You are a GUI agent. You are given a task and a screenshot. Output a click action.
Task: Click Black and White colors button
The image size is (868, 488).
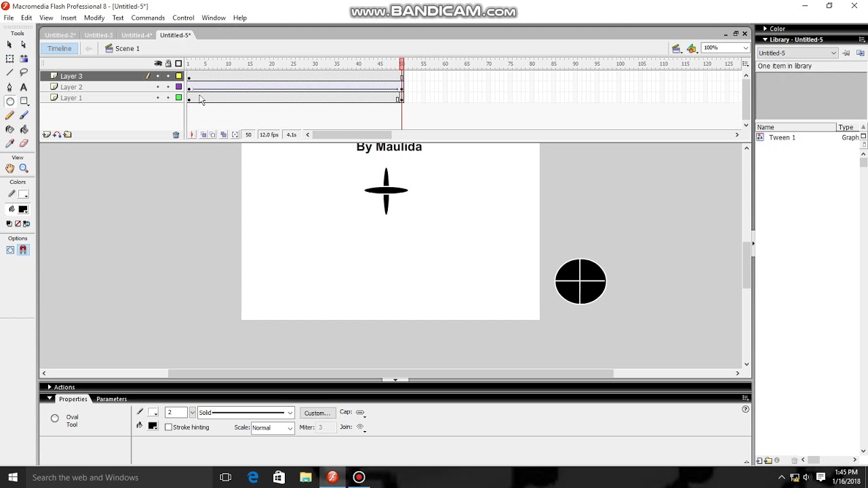[x=9, y=224]
